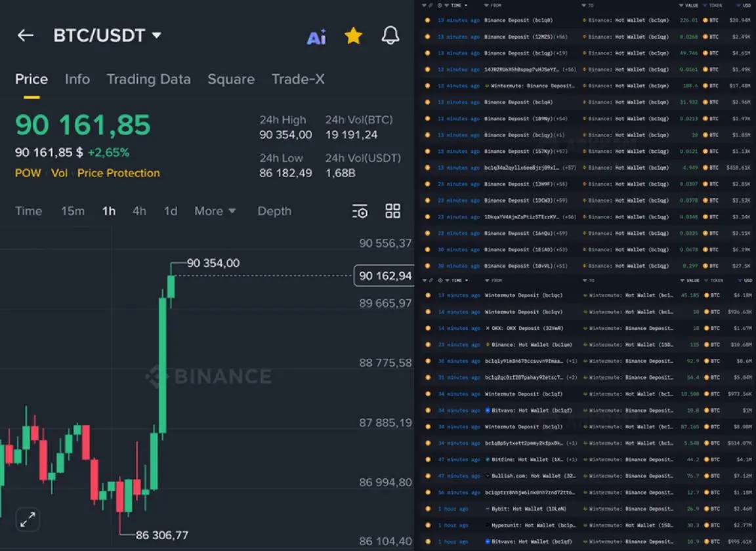The image size is (756, 551).
Task: Open Bybit: Hot Wallet (1DLeN) sender link
Action: pyautogui.click(x=529, y=508)
